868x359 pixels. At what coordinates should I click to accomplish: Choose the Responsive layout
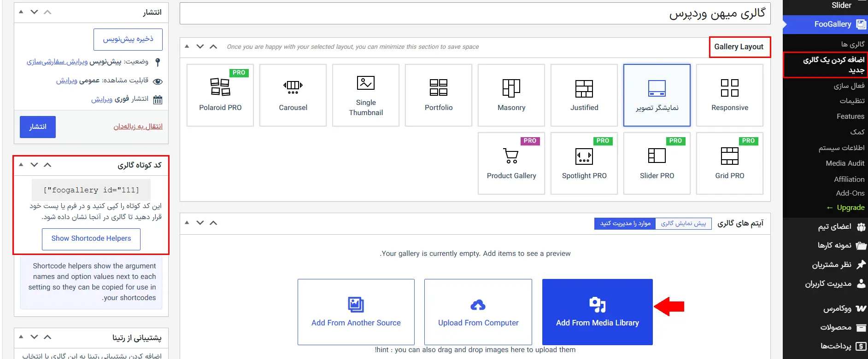[730, 95]
